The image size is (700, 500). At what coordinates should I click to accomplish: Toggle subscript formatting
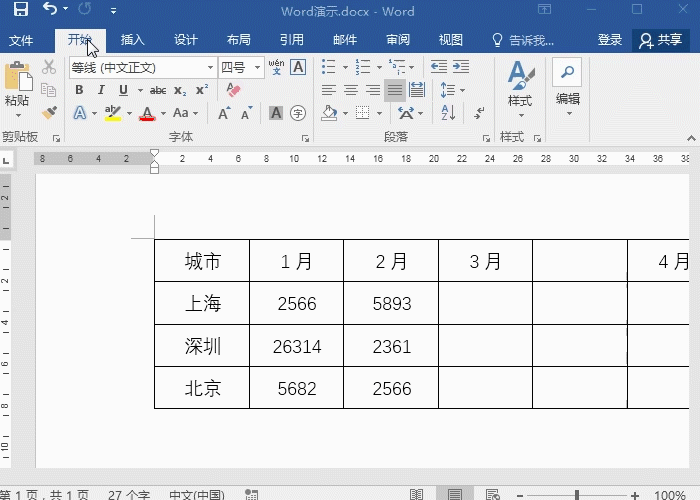click(180, 90)
